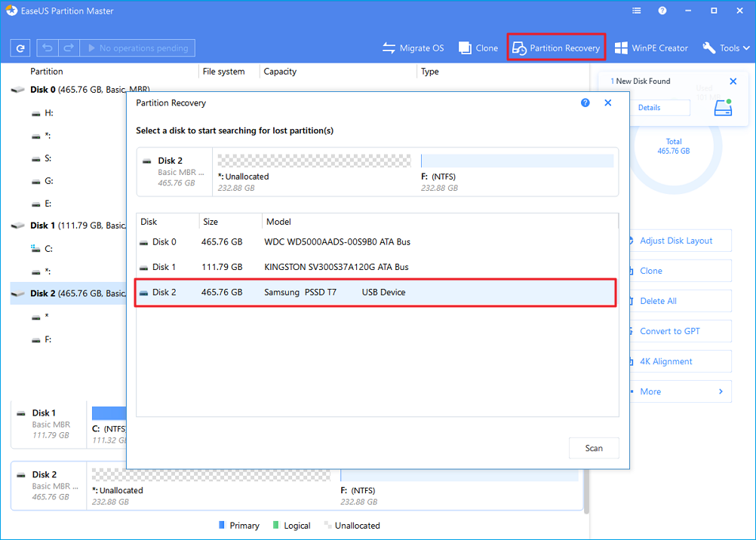Expand the More options in side panel
The width and height of the screenshot is (756, 540).
coord(679,391)
